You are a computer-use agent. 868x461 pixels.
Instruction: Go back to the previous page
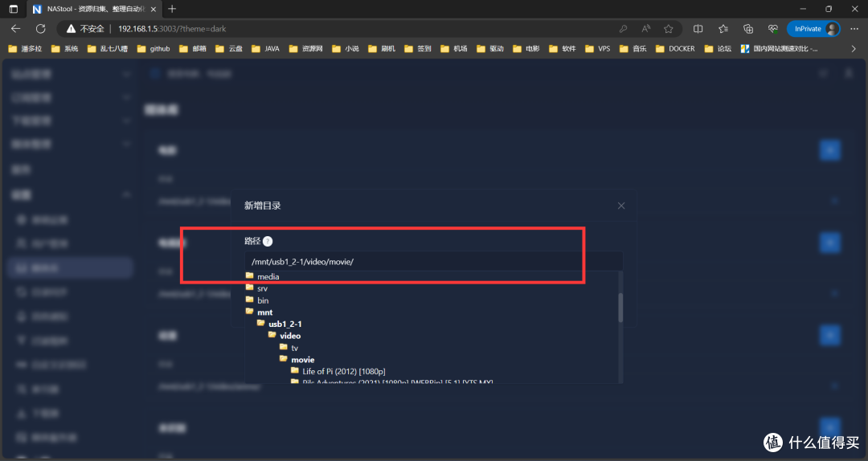(x=15, y=29)
